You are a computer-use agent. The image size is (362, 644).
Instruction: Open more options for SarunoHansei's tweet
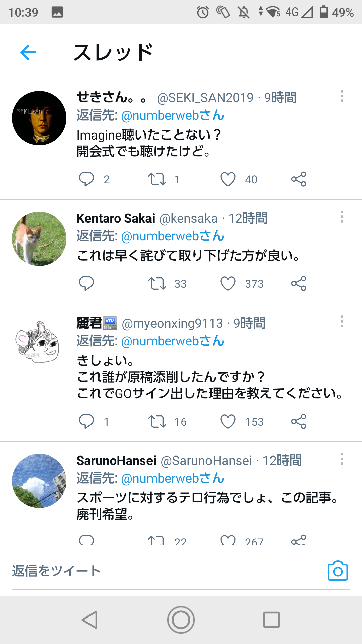342,459
